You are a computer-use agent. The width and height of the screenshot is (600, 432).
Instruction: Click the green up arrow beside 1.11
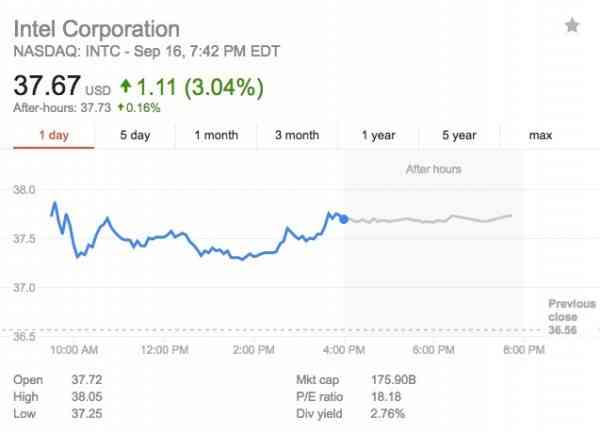125,86
